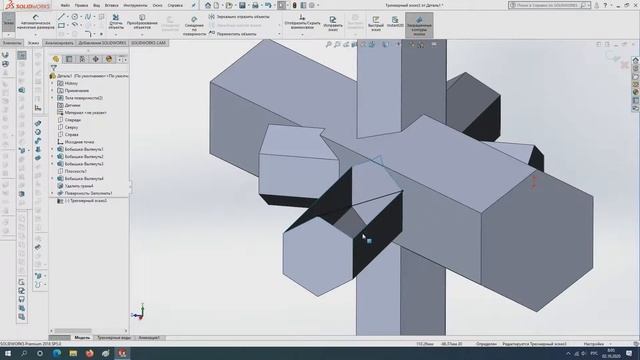Click the Instant2D tool
Image resolution: width=640 pixels, height=360 pixels.
pos(395,22)
